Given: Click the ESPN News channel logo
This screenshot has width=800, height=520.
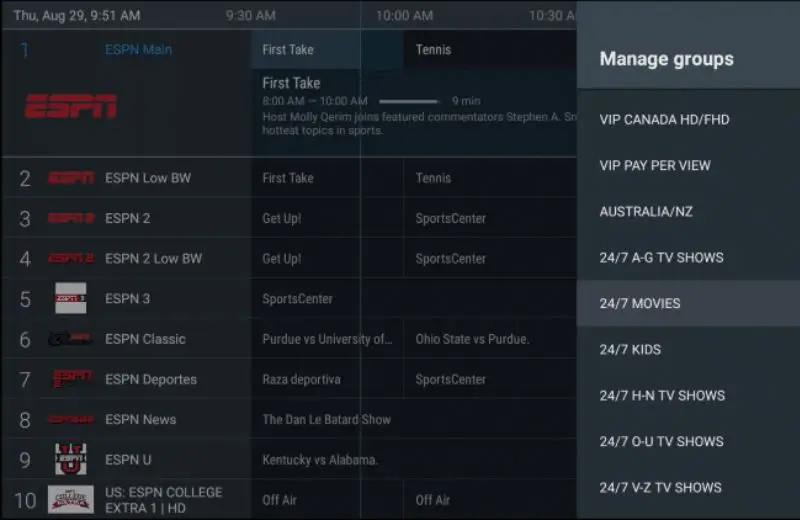Looking at the screenshot, I should tap(71, 419).
